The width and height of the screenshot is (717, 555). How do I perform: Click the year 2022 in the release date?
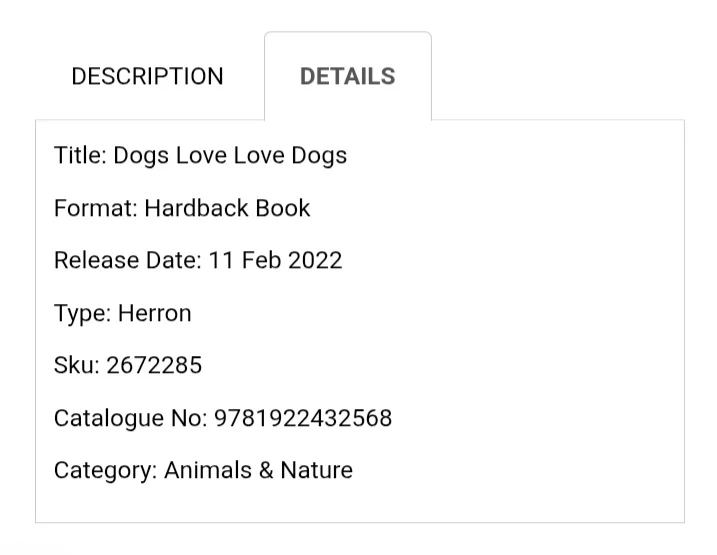click(315, 260)
